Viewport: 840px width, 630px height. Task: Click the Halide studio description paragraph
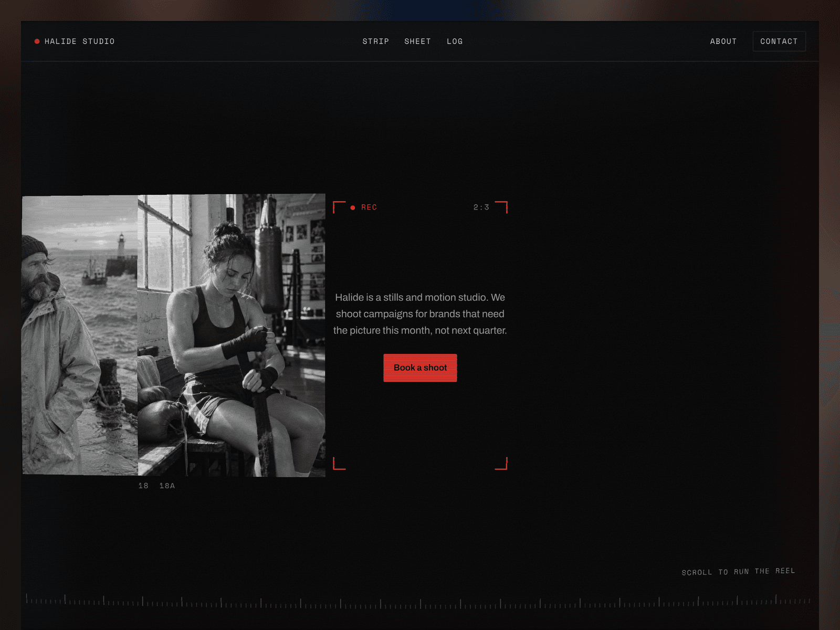[420, 314]
